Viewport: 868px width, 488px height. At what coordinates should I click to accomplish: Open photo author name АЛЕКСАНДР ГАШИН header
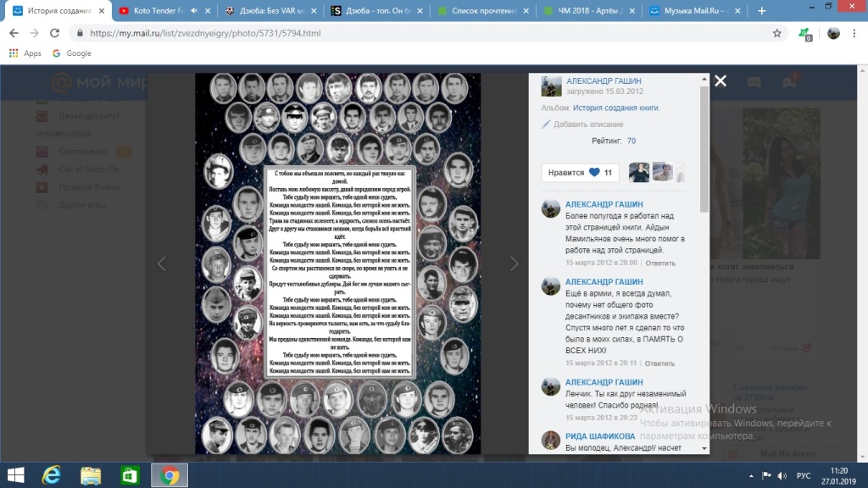pyautogui.click(x=604, y=80)
